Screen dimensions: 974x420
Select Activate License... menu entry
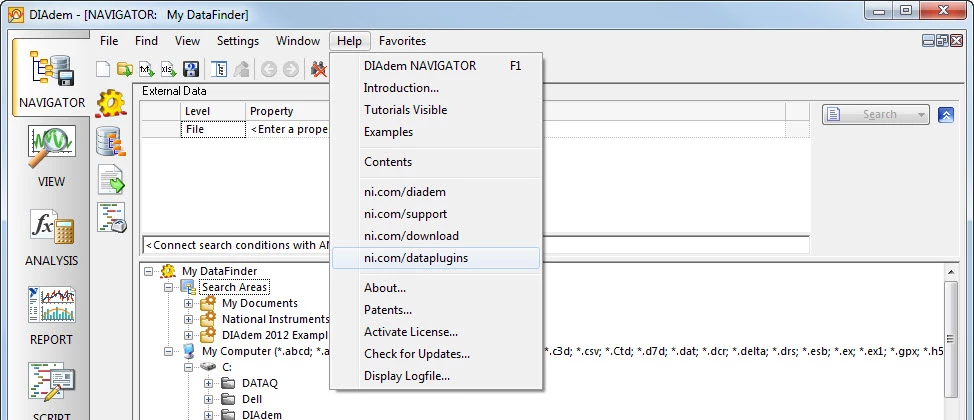436,332
